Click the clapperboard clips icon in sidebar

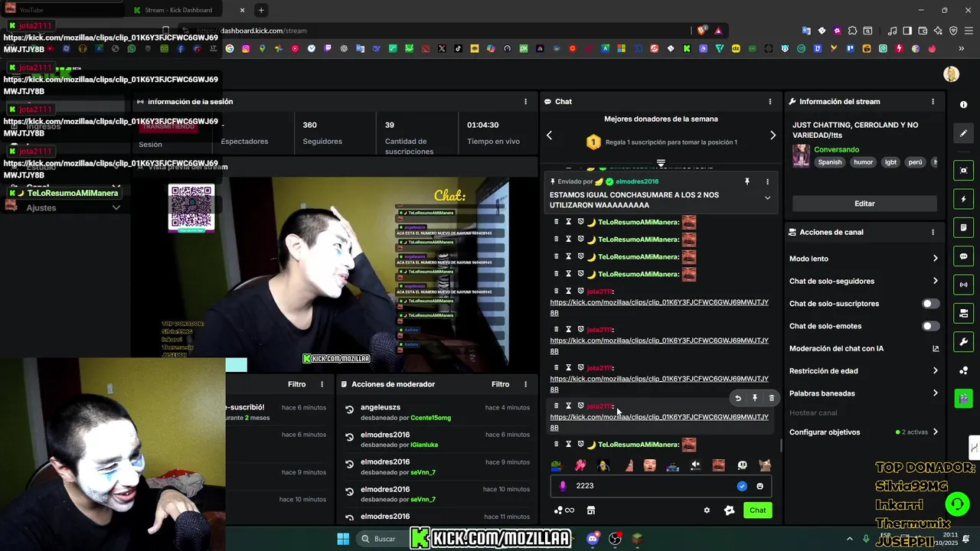(x=963, y=398)
